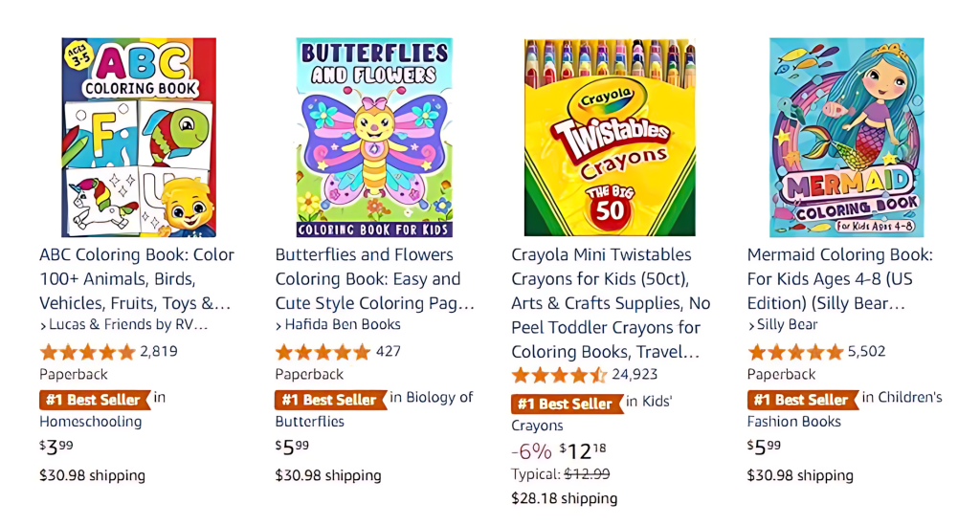Expand the Lucas & Friends author link
The height and width of the screenshot is (525, 980).
[123, 325]
